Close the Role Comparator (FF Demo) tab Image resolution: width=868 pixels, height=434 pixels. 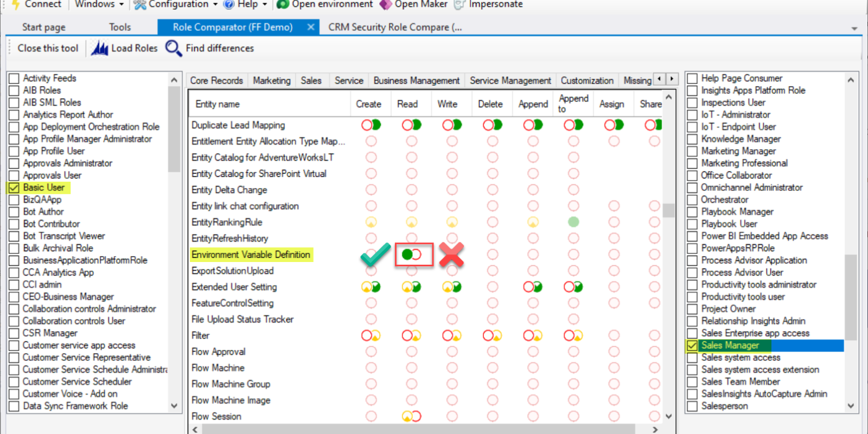(x=310, y=27)
